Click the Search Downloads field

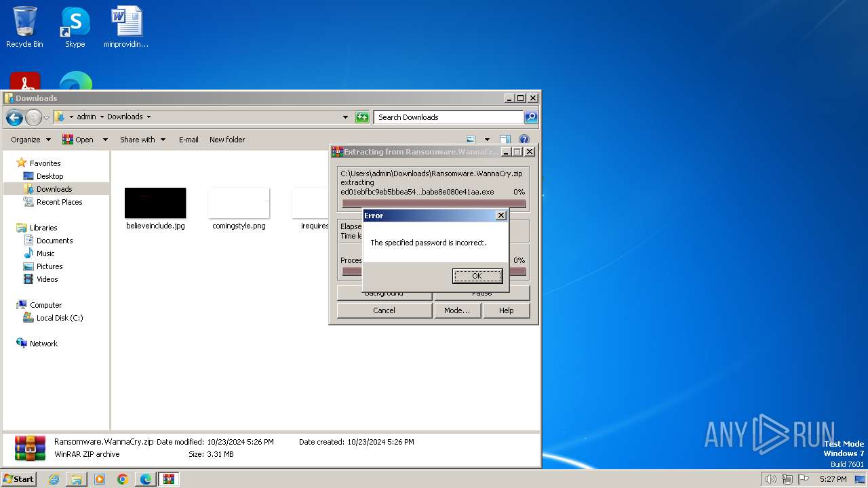[449, 117]
